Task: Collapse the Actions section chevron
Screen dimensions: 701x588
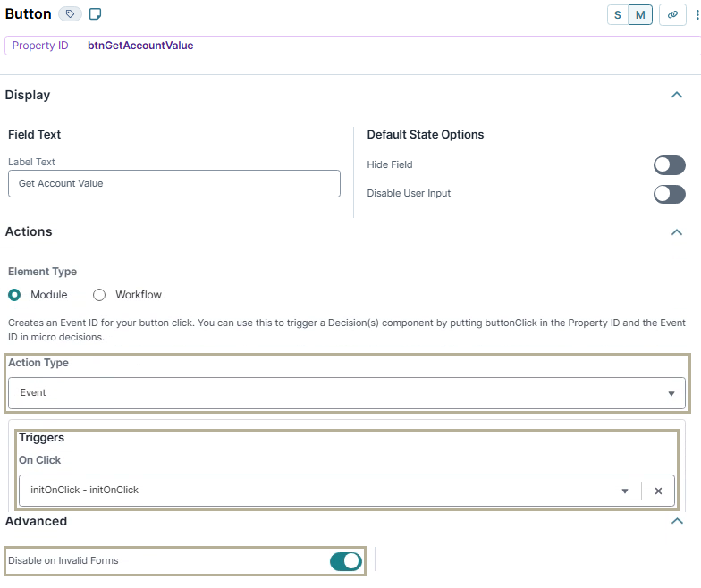Action: pos(677,232)
